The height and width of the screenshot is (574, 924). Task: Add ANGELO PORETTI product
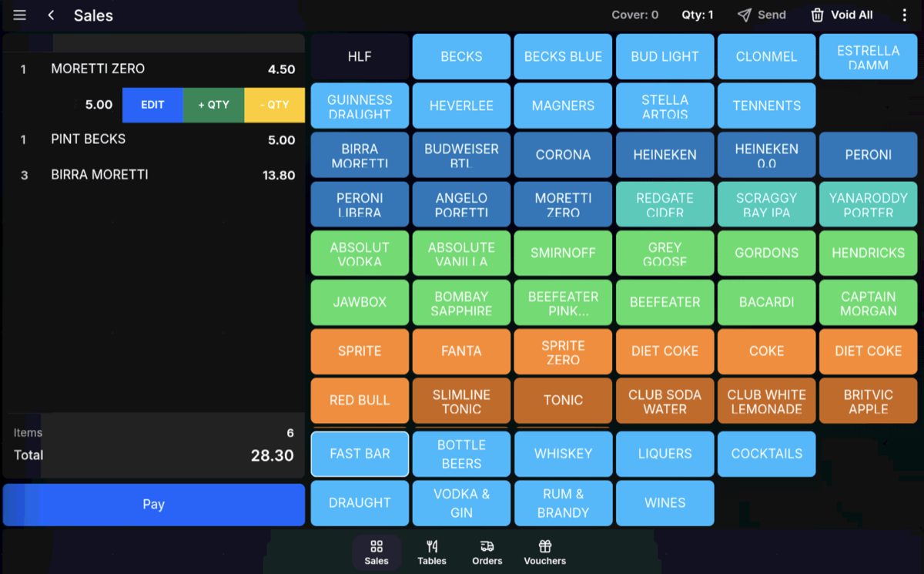pyautogui.click(x=461, y=204)
